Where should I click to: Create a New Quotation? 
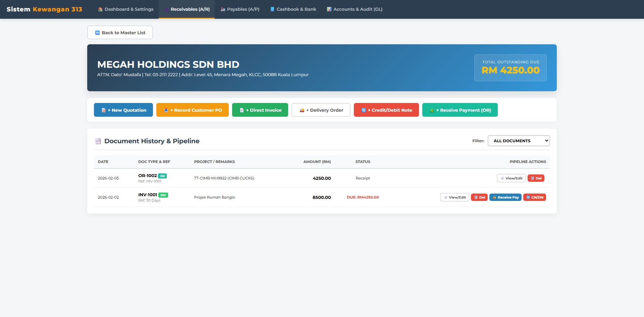pos(123,110)
